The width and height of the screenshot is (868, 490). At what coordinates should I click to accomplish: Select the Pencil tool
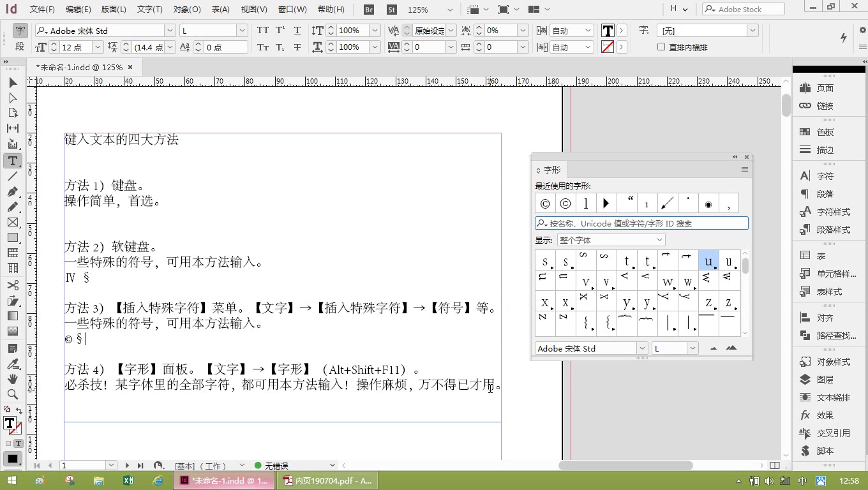pos(13,207)
